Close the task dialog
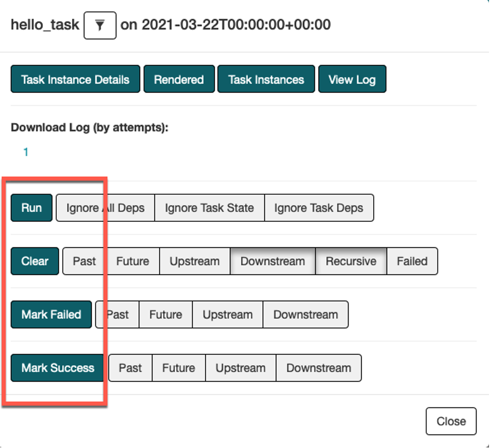Viewport: 490px width, 448px height. (451, 421)
